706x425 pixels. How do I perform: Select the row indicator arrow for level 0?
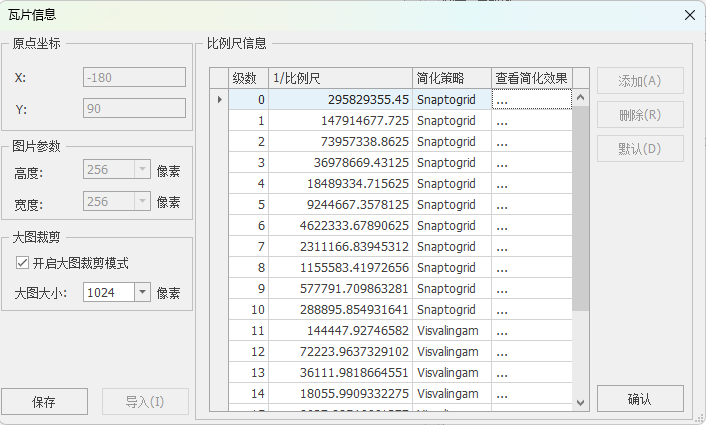coord(219,99)
